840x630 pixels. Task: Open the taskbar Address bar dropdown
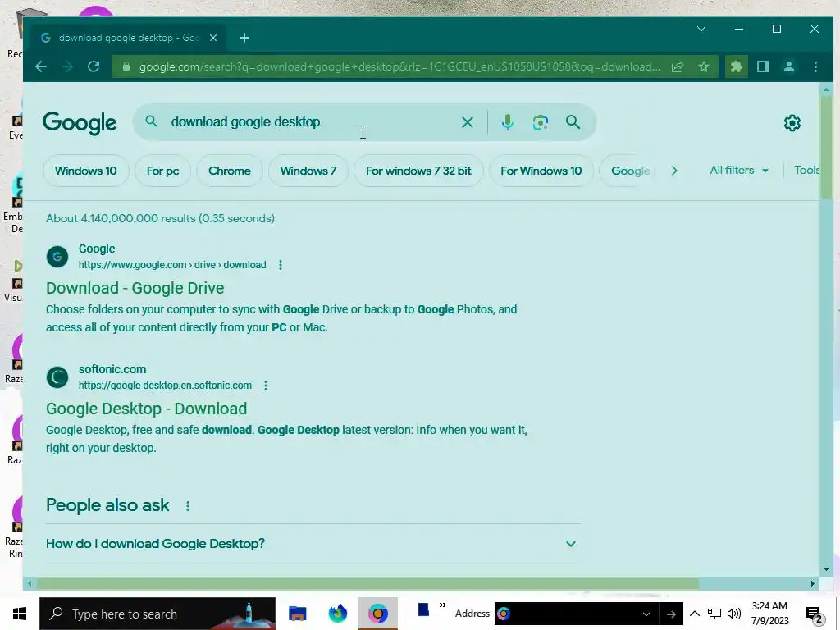pos(646,614)
